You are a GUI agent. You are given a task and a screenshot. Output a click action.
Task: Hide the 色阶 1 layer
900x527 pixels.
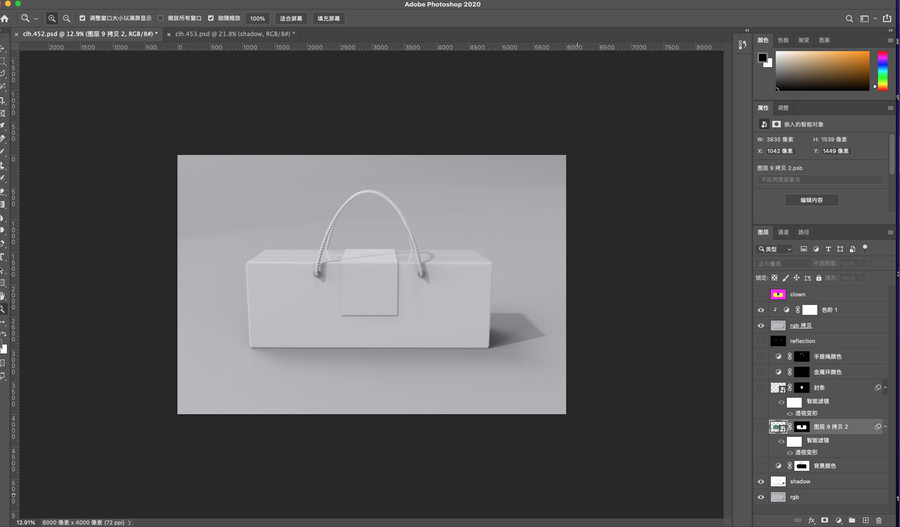tap(761, 310)
